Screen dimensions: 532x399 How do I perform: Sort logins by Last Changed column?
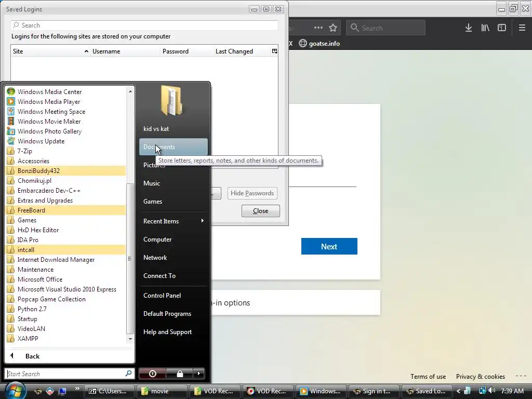pyautogui.click(x=242, y=51)
